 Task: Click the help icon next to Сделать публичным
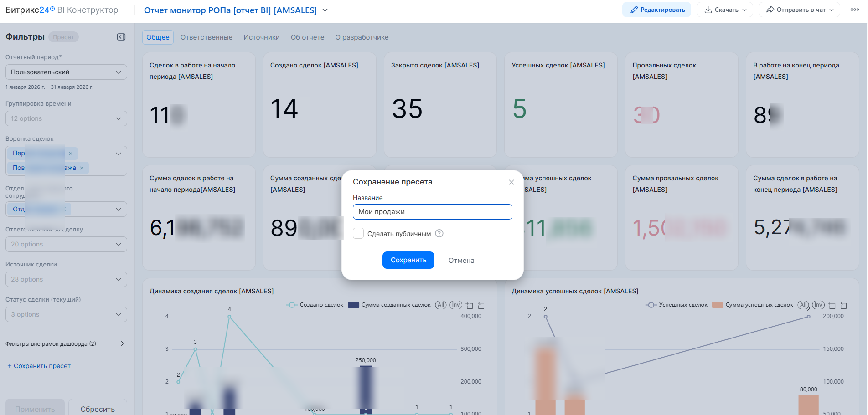click(x=439, y=234)
